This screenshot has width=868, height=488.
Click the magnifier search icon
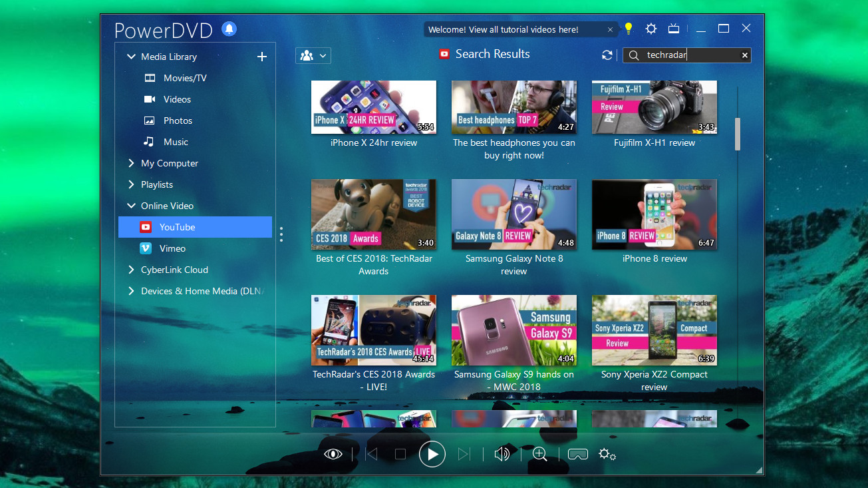(634, 55)
